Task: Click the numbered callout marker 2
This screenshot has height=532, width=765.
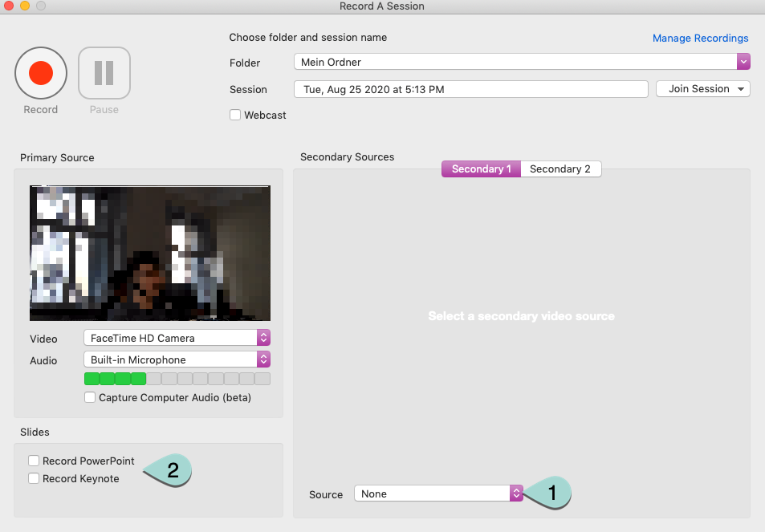Action: coord(171,470)
